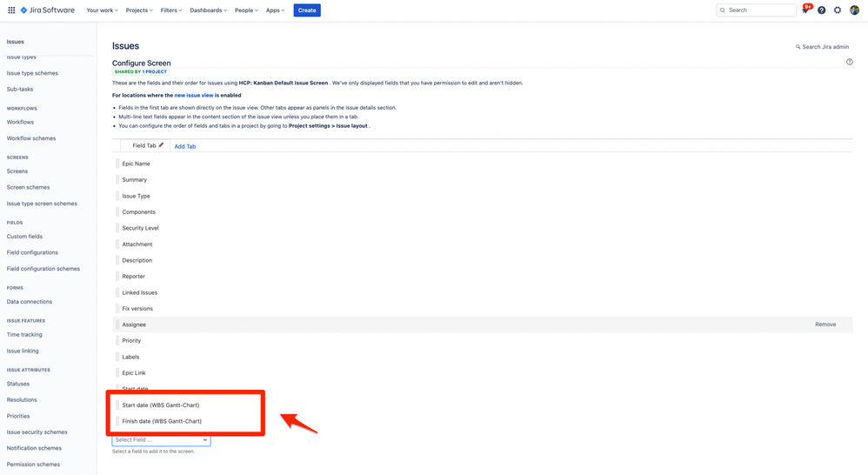Viewport: 868px width, 475px height.
Task: Open the new issue view link
Action: (x=194, y=95)
